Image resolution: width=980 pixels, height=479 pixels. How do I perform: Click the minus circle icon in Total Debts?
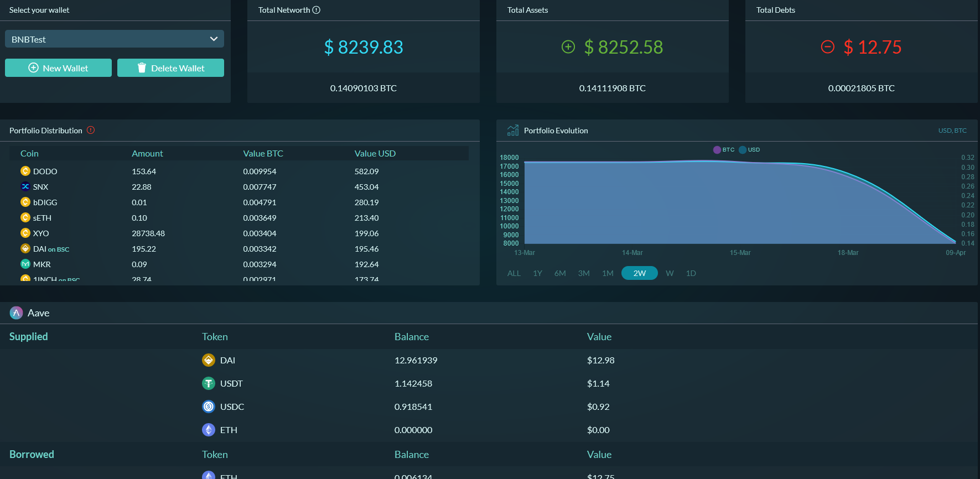click(x=827, y=47)
